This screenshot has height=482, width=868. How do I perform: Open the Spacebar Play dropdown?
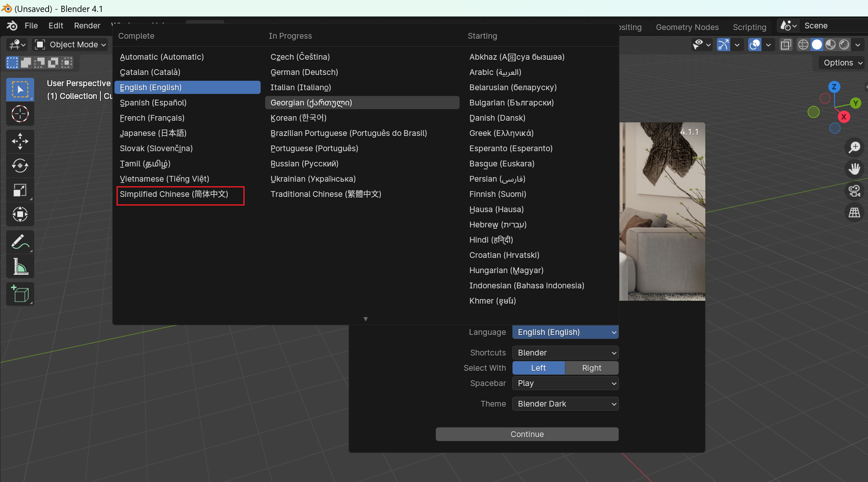point(565,383)
